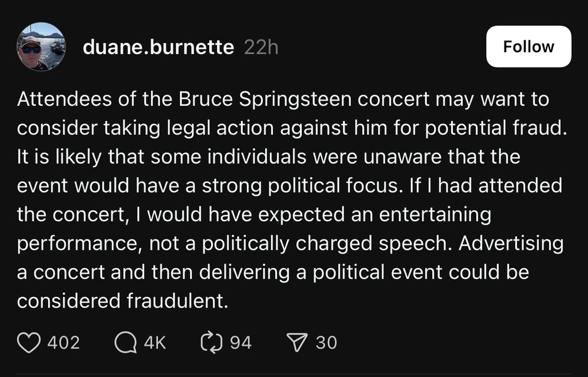Click the 22h timestamp

pos(261,48)
